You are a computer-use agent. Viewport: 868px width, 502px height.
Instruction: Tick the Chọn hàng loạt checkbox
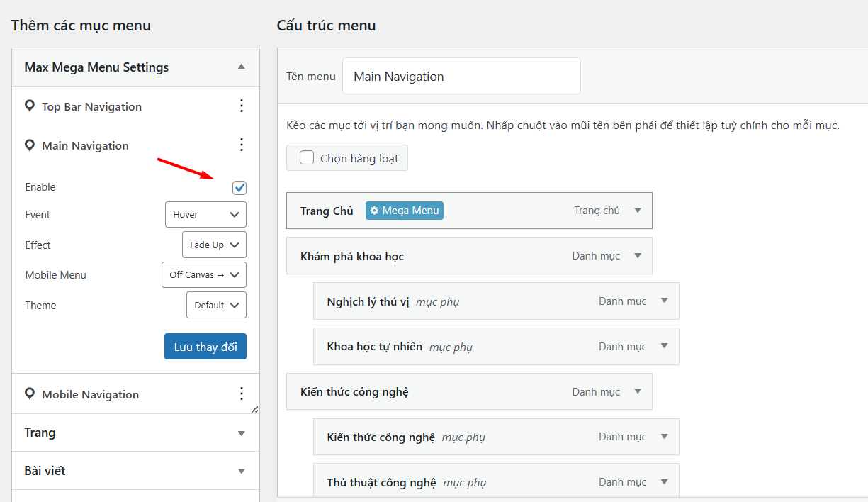307,158
